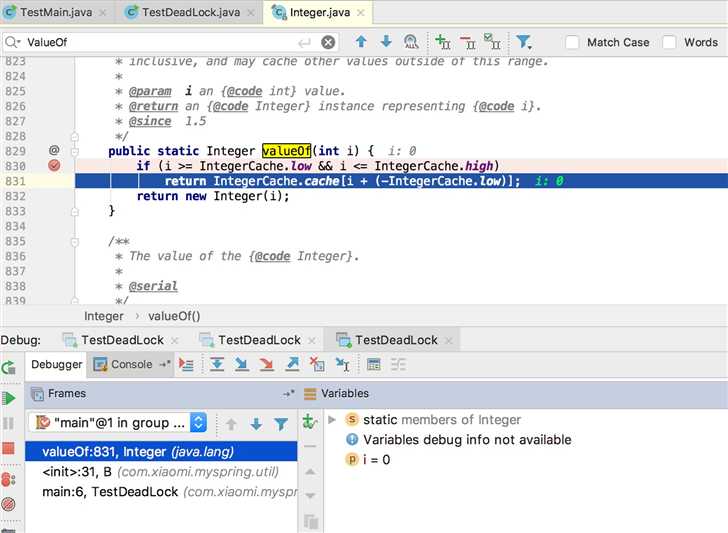Viewport: 728px width, 533px height.
Task: Click Step Out debugger icon
Action: coord(292,364)
